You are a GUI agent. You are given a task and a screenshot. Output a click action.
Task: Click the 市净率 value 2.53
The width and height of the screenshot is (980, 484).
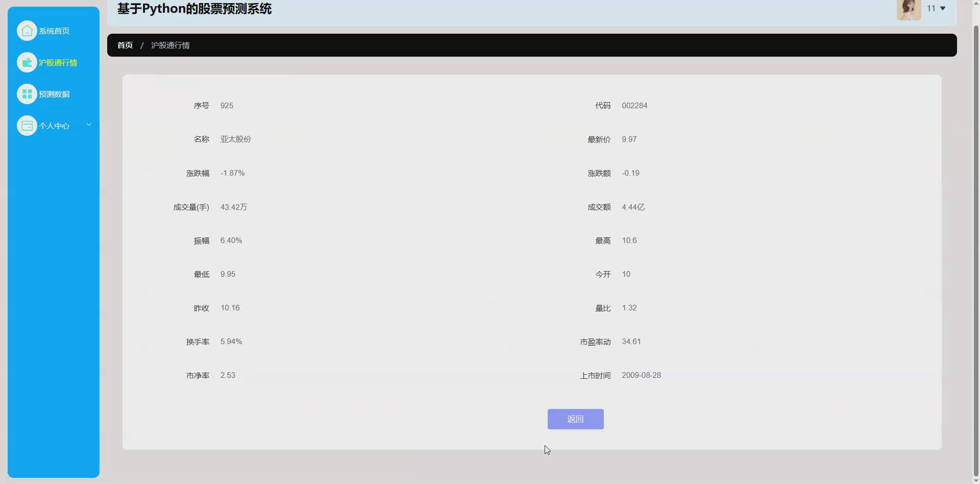point(228,375)
